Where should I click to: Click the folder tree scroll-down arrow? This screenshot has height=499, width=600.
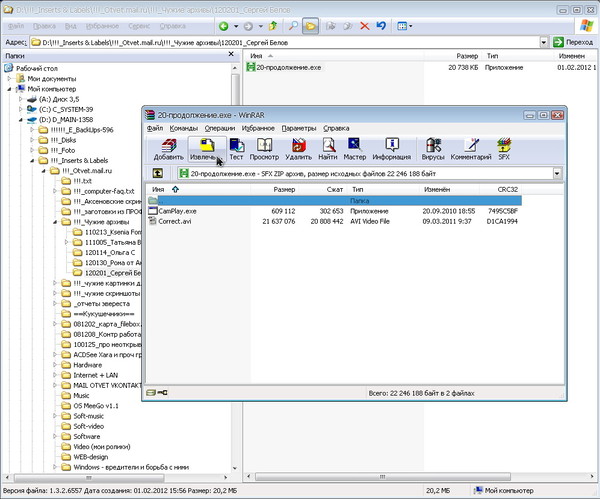pyautogui.click(x=235, y=468)
